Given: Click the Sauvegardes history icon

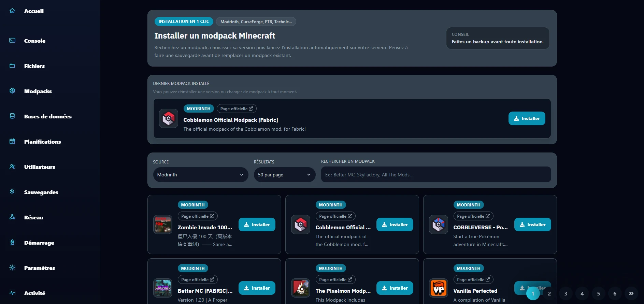Looking at the screenshot, I should pos(12,192).
